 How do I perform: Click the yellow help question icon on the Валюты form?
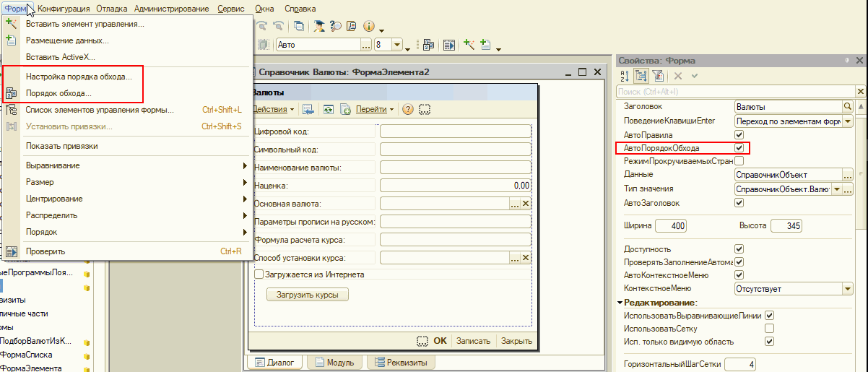click(x=407, y=109)
